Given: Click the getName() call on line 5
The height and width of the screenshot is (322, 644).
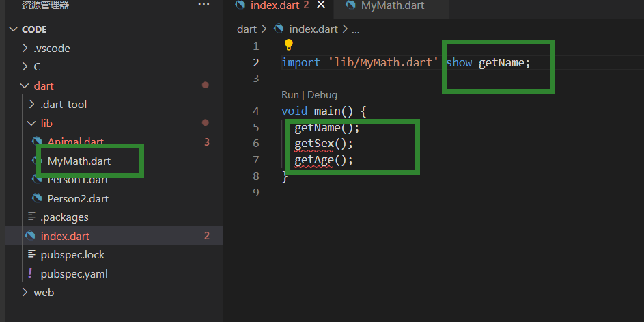Looking at the screenshot, I should [x=327, y=128].
